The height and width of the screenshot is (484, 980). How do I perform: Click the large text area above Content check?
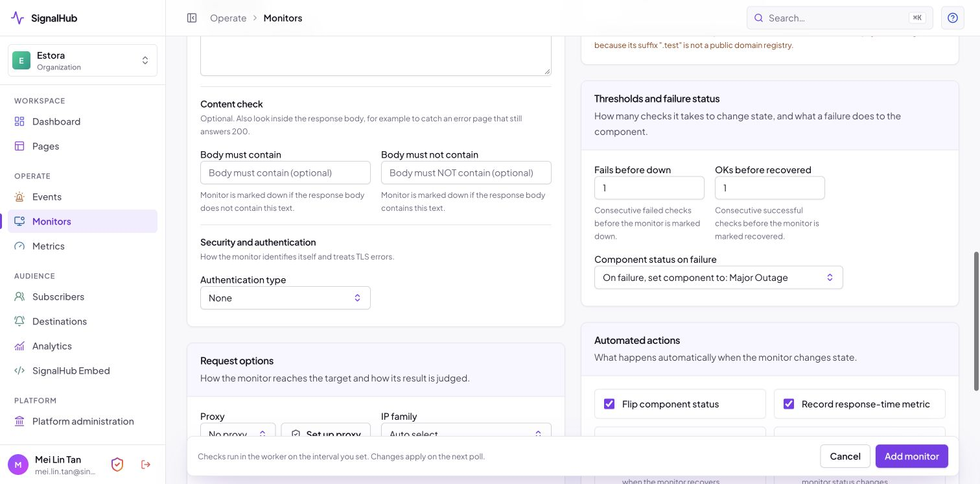(x=376, y=56)
